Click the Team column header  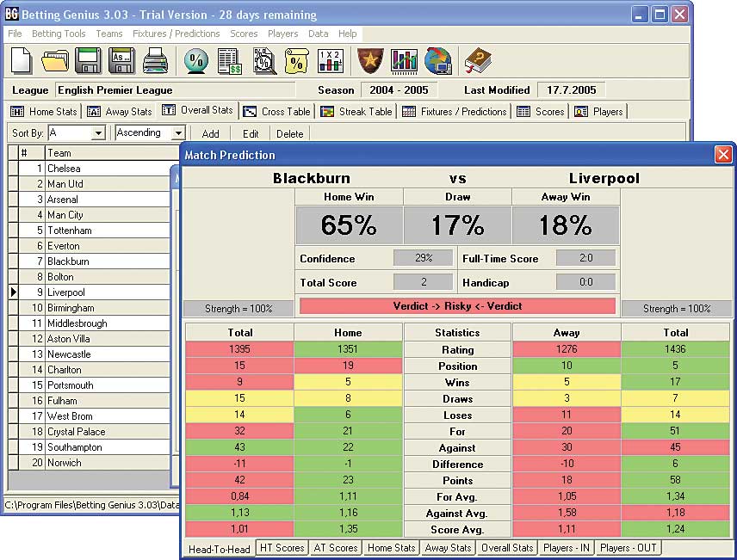pyautogui.click(x=112, y=152)
